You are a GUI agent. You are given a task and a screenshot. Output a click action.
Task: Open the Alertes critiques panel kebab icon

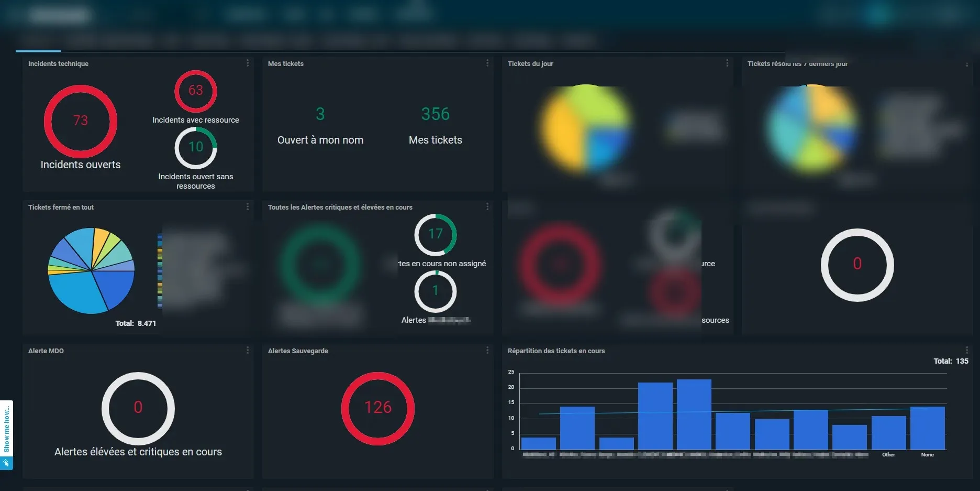pyautogui.click(x=487, y=206)
